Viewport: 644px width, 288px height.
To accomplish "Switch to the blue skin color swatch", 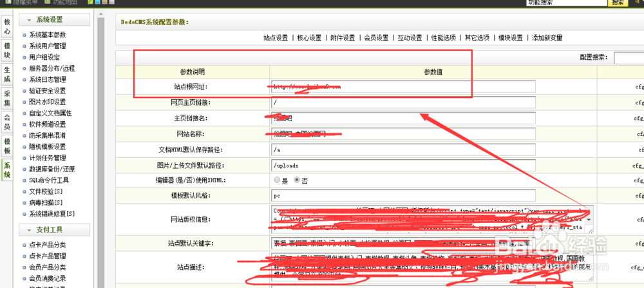I will tap(97, 2).
